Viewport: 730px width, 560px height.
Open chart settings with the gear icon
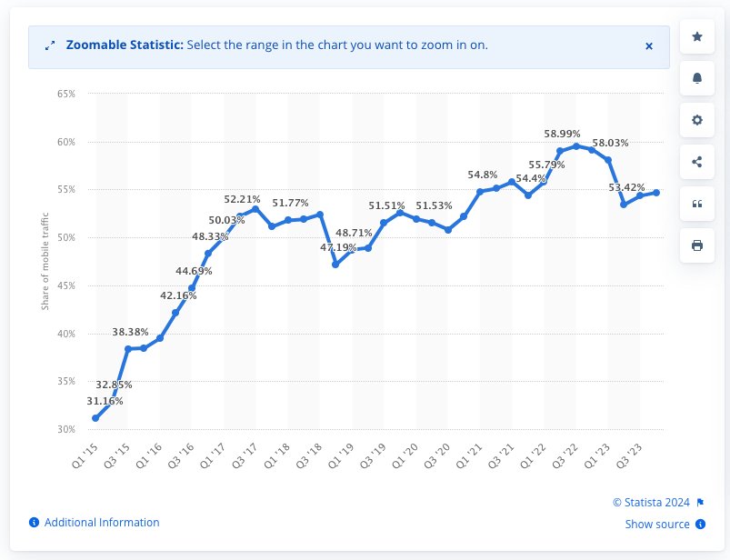click(x=696, y=120)
